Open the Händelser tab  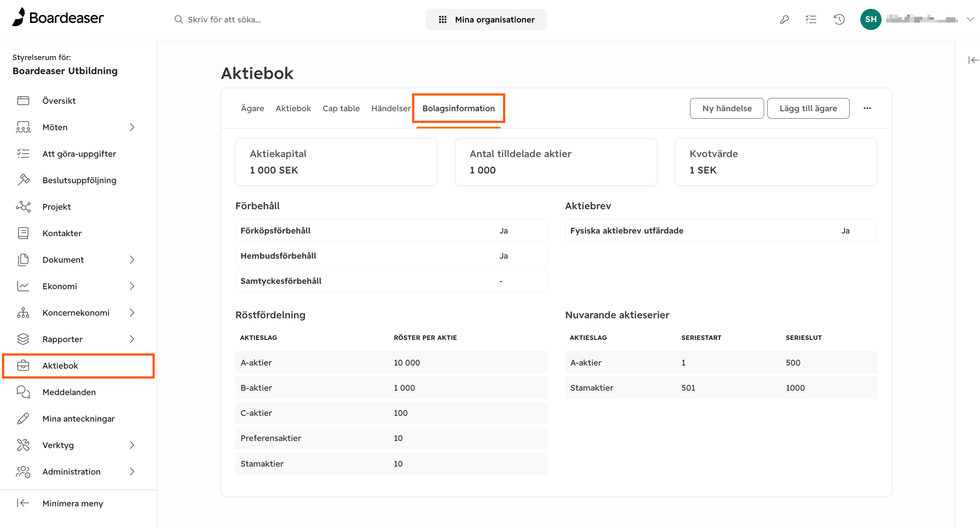coord(391,109)
